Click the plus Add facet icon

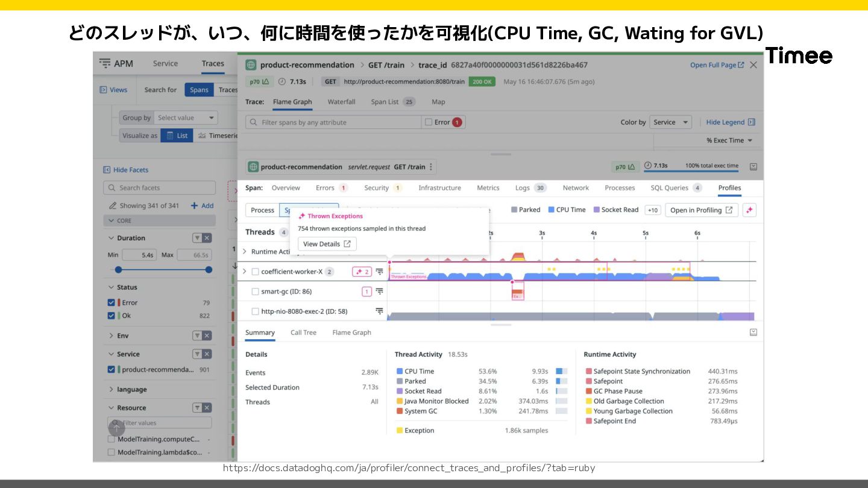click(x=194, y=205)
